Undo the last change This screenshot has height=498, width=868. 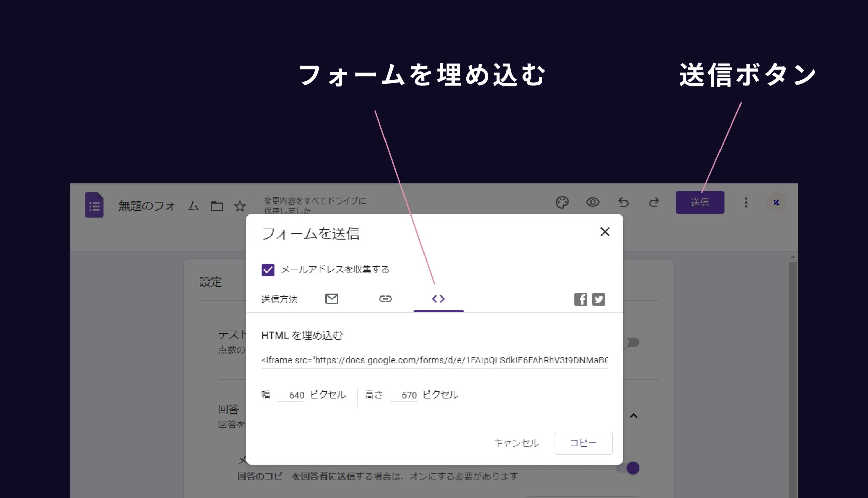tap(624, 203)
